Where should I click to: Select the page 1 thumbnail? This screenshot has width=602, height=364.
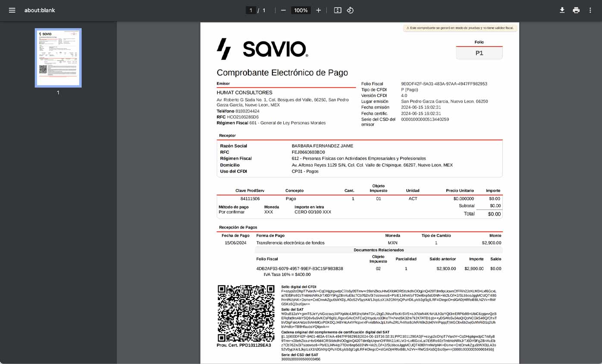pyautogui.click(x=58, y=58)
